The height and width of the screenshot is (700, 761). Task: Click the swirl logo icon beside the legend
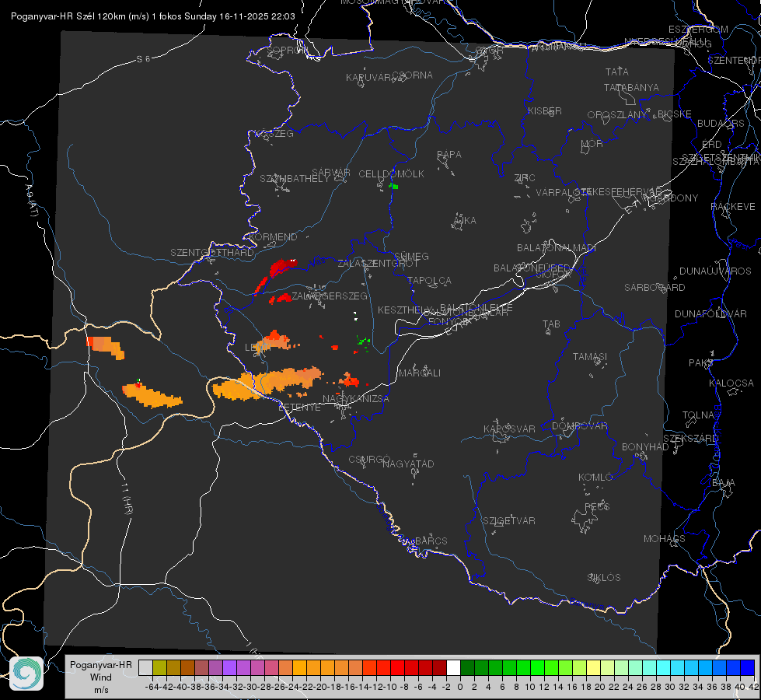(26, 674)
